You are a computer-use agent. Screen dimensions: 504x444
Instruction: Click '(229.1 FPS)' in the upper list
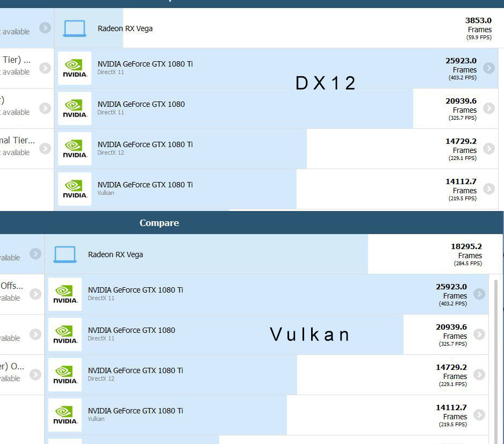point(463,158)
